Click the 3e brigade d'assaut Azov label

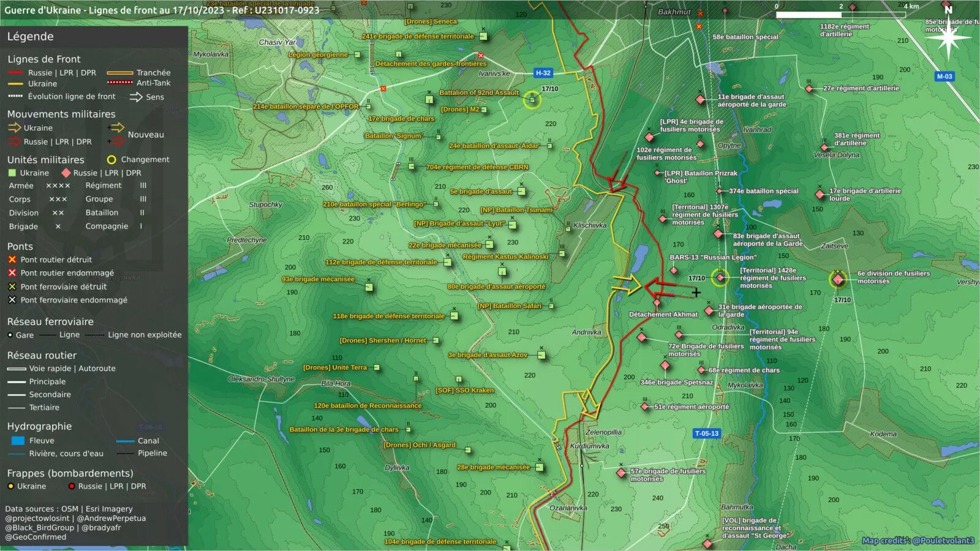coord(488,355)
